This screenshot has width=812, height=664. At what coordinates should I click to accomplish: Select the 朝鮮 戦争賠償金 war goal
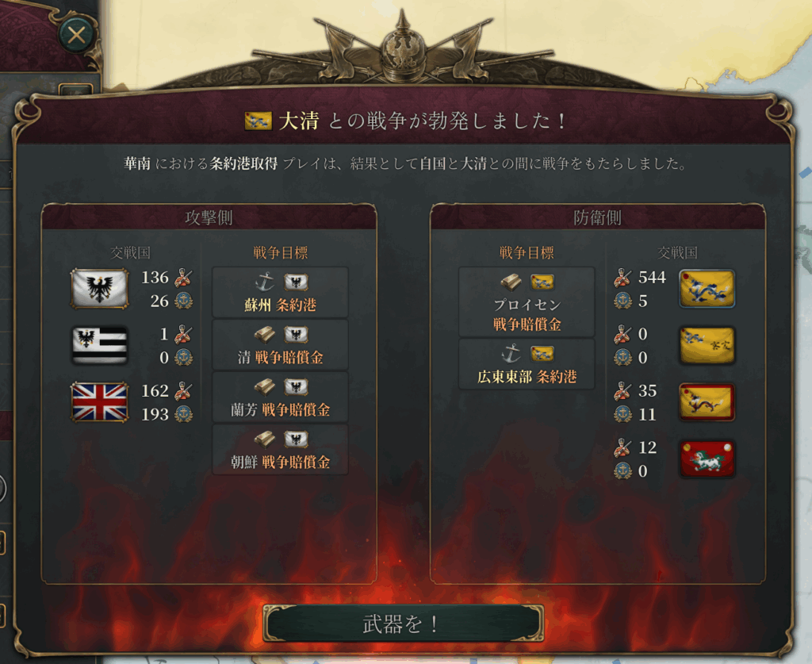[x=280, y=449]
